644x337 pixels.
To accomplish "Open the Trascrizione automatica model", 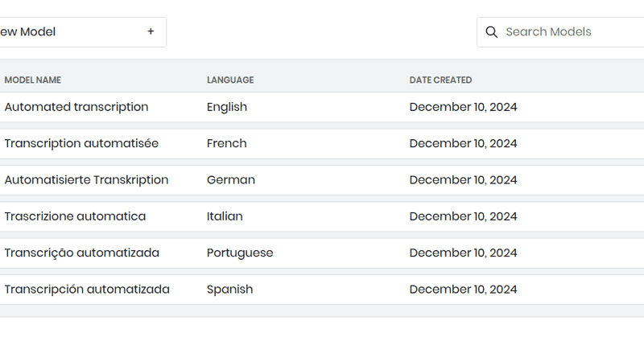I will point(75,216).
